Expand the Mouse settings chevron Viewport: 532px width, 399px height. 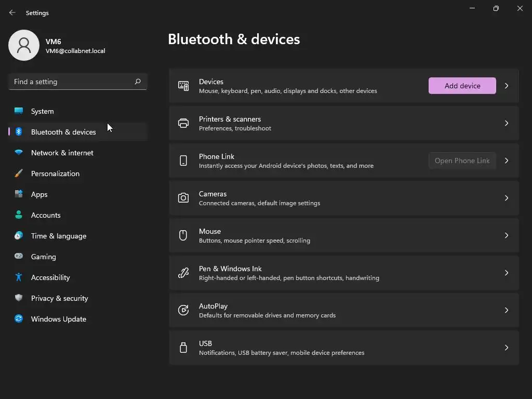tap(507, 235)
